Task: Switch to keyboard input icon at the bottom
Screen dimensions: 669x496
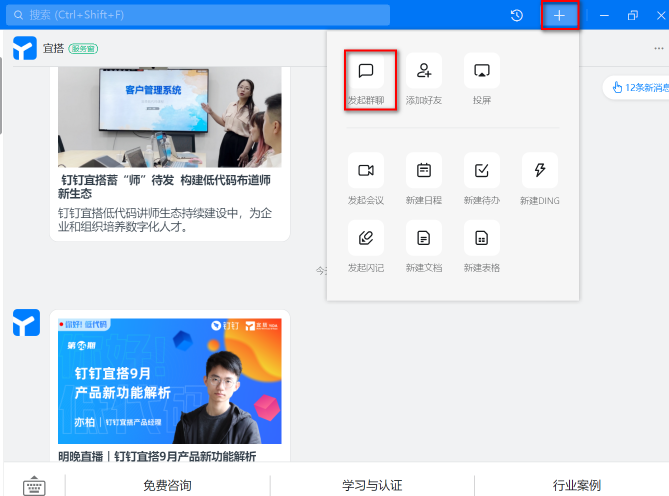Action: coord(34,486)
